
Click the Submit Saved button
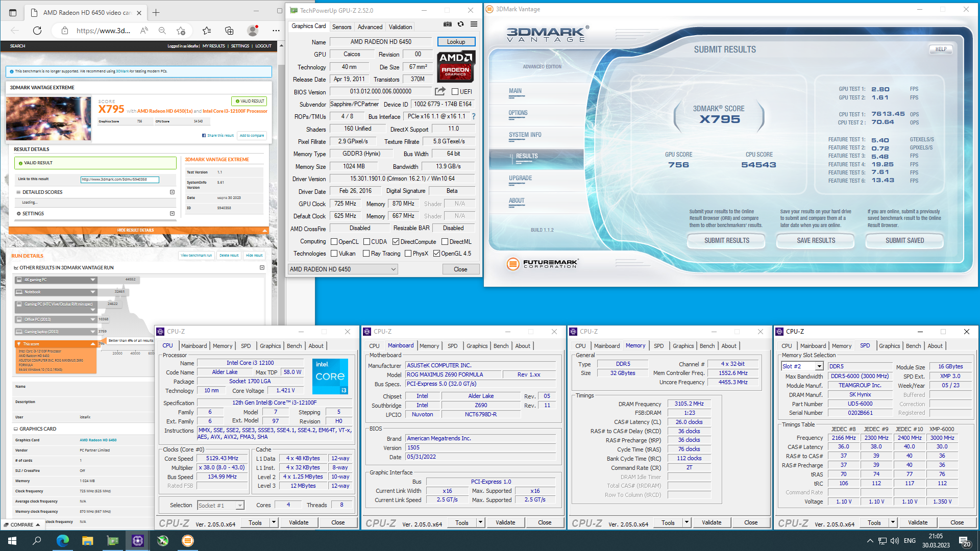(904, 241)
